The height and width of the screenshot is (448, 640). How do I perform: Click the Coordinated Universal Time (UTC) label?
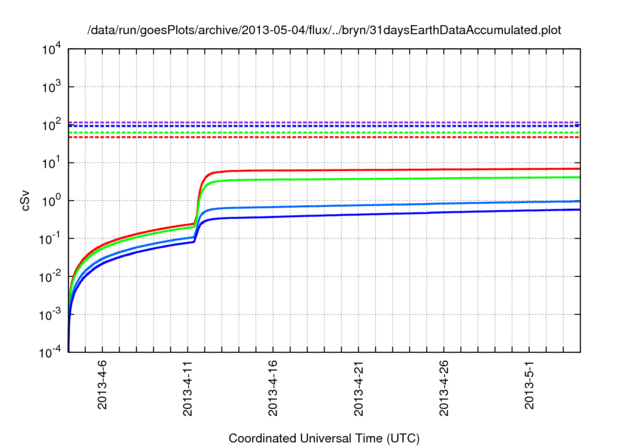tap(324, 438)
